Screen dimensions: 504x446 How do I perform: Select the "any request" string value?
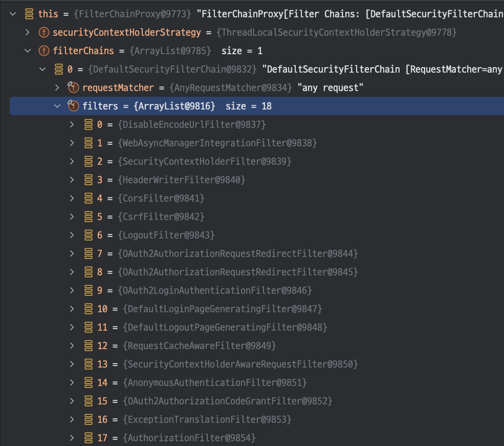click(x=331, y=88)
